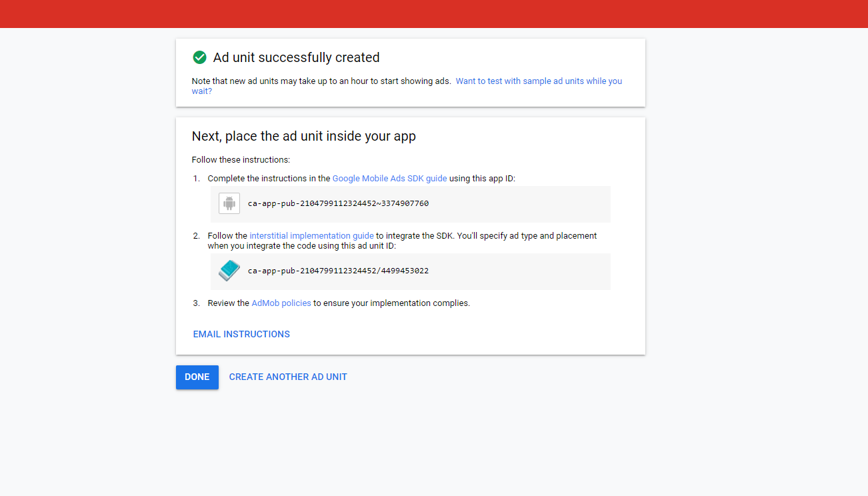Image resolution: width=868 pixels, height=496 pixels.
Task: Click the Android robot icon beside the app ID
Action: click(229, 203)
